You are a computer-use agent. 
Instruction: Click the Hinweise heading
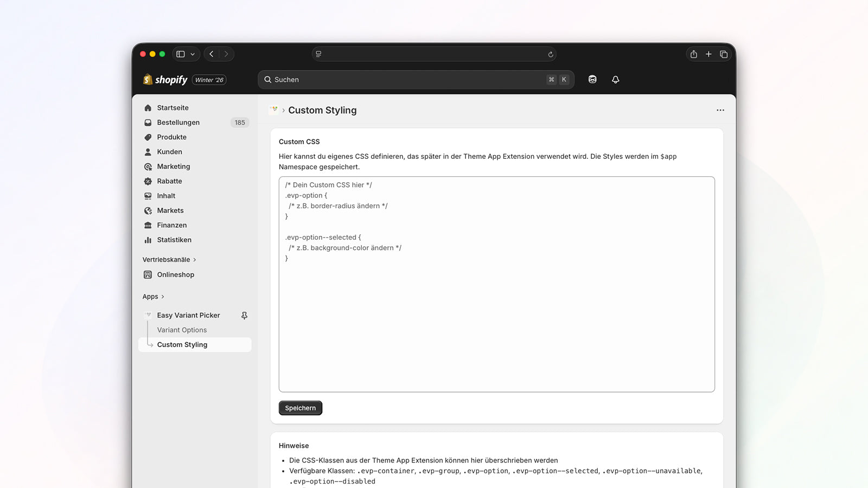coord(294,446)
